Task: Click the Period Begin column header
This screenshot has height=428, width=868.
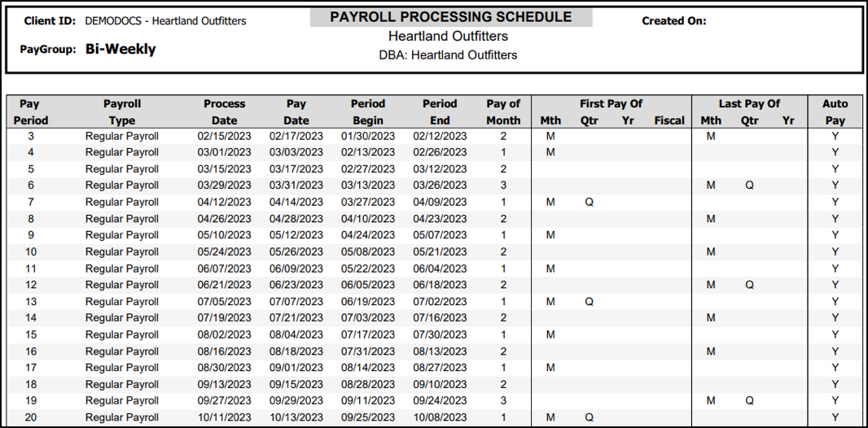Action: (368, 112)
